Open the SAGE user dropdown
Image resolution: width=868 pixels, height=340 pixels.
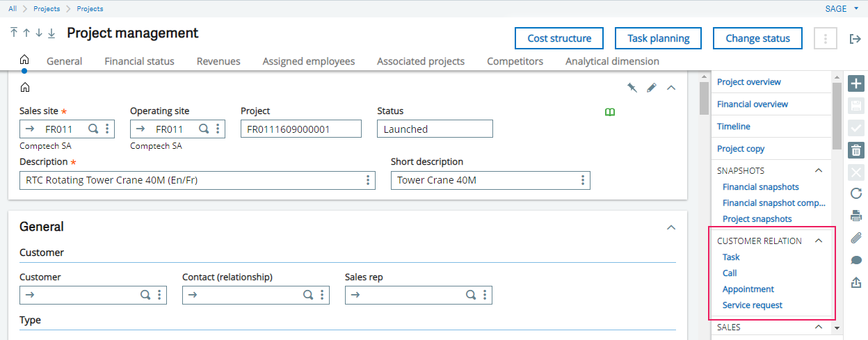click(x=841, y=8)
